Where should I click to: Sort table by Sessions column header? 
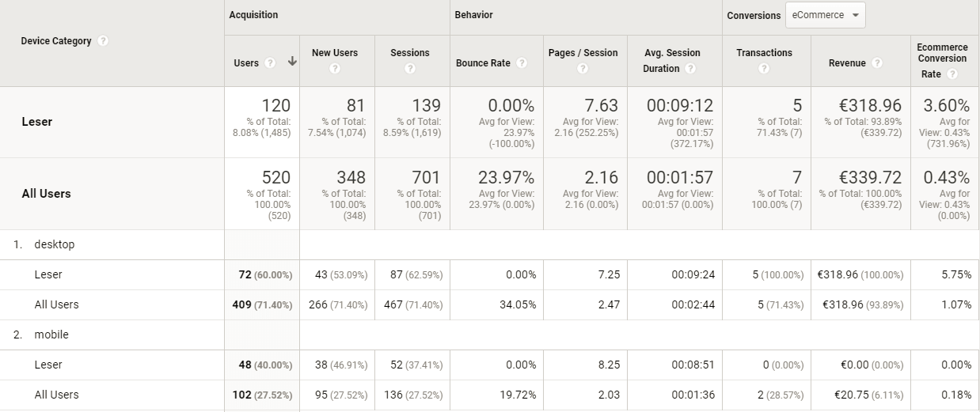click(x=409, y=53)
